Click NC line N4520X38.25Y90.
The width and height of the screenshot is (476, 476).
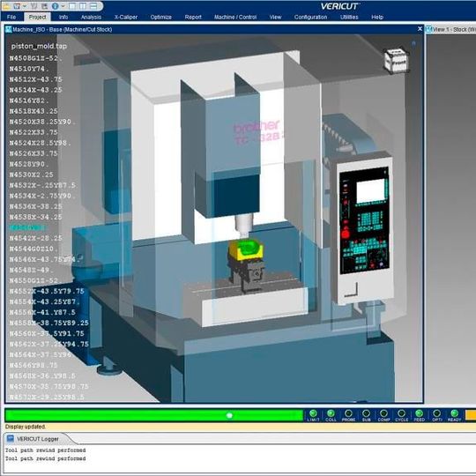(x=42, y=122)
